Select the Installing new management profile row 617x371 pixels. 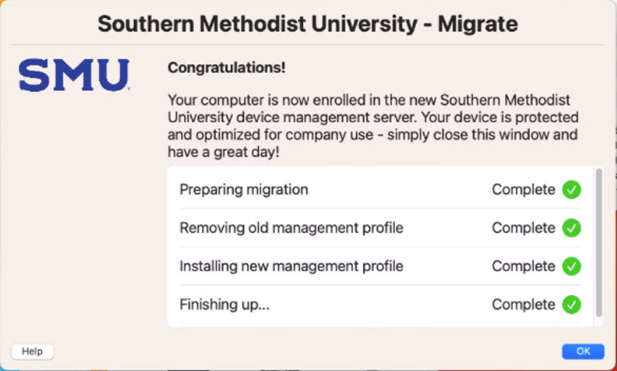point(380,266)
